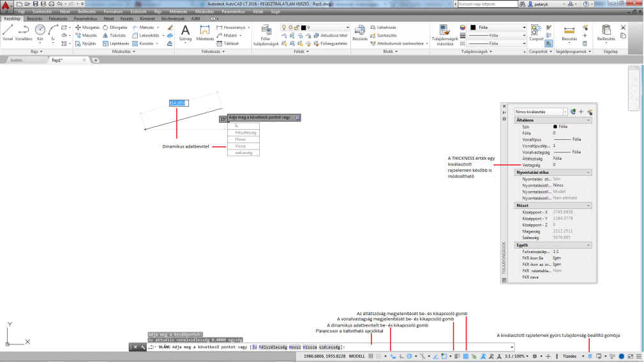The image size is (644, 363).
Task: Click the Kiosztás (array) tool
Action: (143, 43)
